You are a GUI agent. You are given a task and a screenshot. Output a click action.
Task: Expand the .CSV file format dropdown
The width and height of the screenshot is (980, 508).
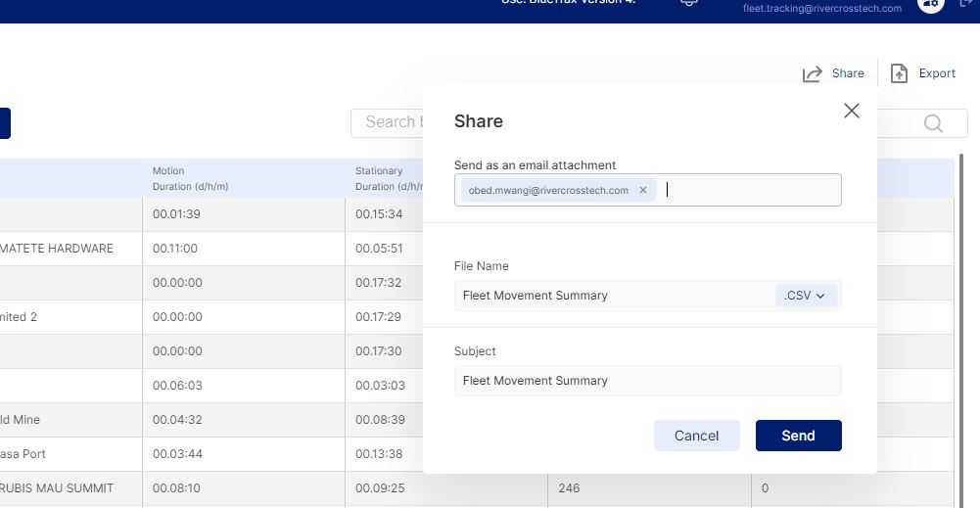805,296
